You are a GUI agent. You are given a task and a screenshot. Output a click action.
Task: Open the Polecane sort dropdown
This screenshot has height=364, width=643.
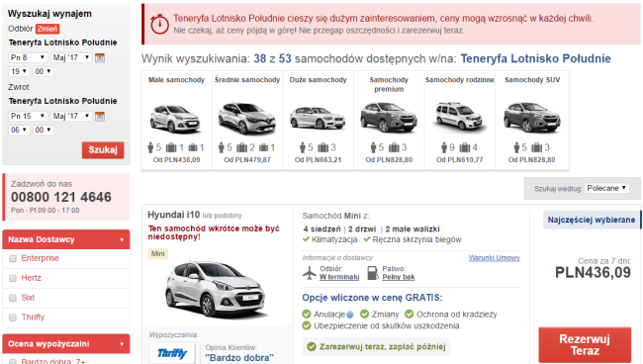point(606,188)
